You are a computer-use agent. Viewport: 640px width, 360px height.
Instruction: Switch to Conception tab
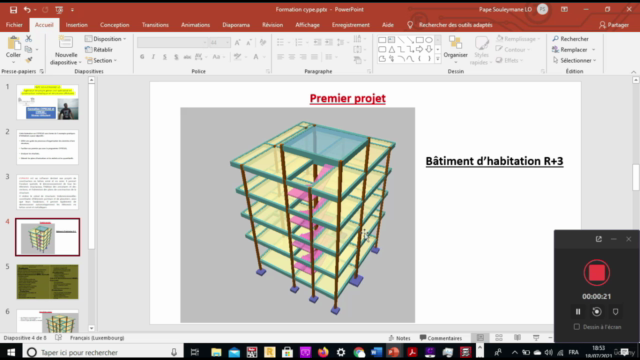coord(115,25)
